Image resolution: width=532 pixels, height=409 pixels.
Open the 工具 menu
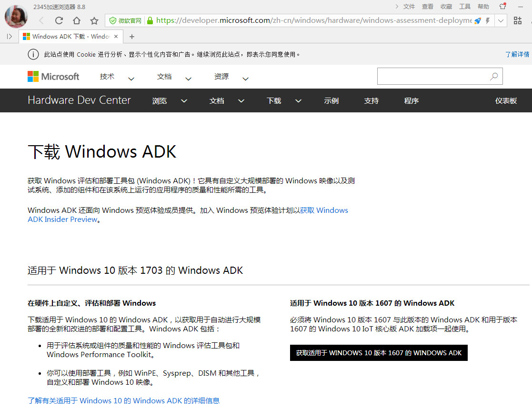pyautogui.click(x=464, y=7)
